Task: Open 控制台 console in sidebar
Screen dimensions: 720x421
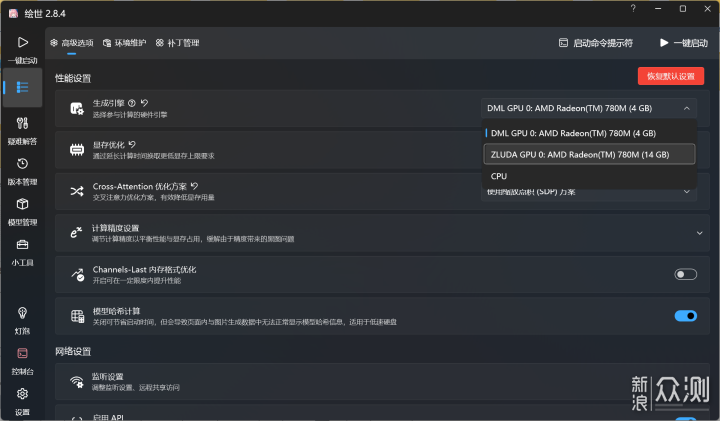Action: (22, 361)
